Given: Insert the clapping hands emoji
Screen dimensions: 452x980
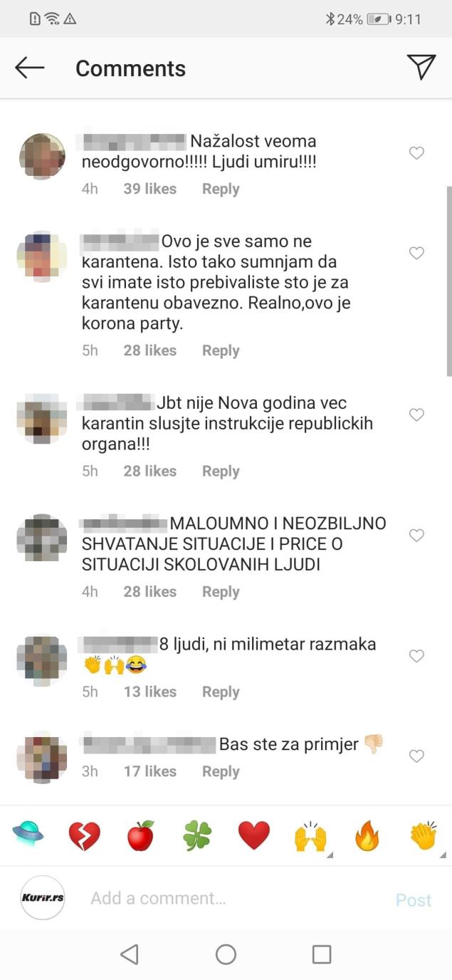Looking at the screenshot, I should (x=424, y=835).
